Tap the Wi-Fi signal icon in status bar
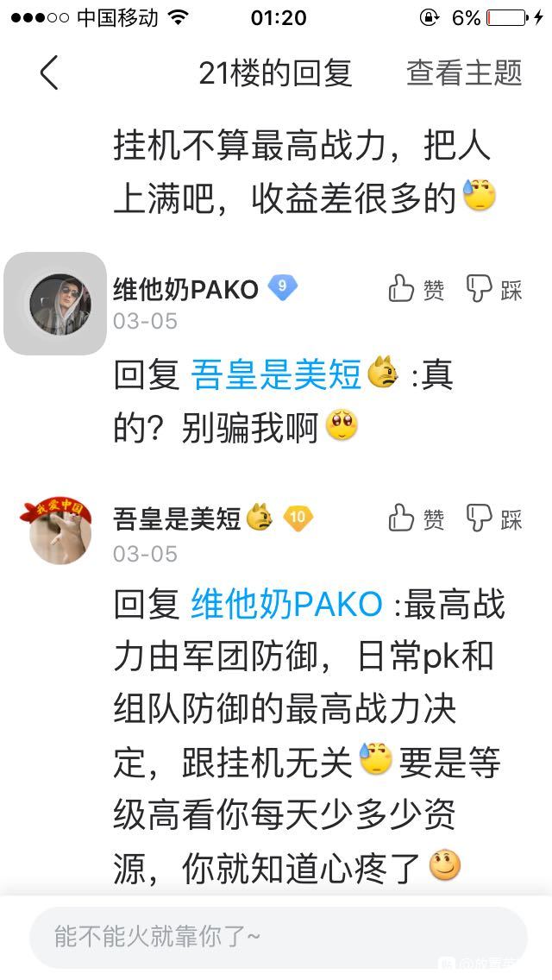The width and height of the screenshot is (552, 980). pos(179,17)
